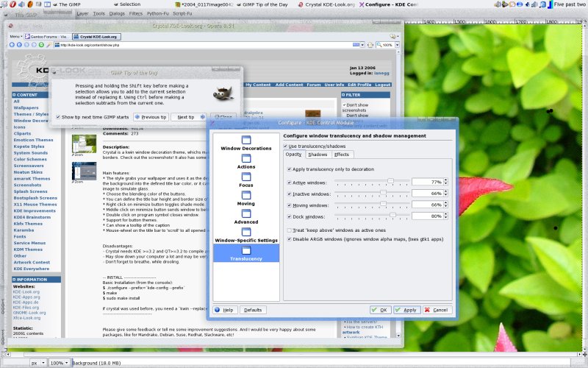The width and height of the screenshot is (588, 368).
Task: Click the Apply button
Action: pos(407,310)
